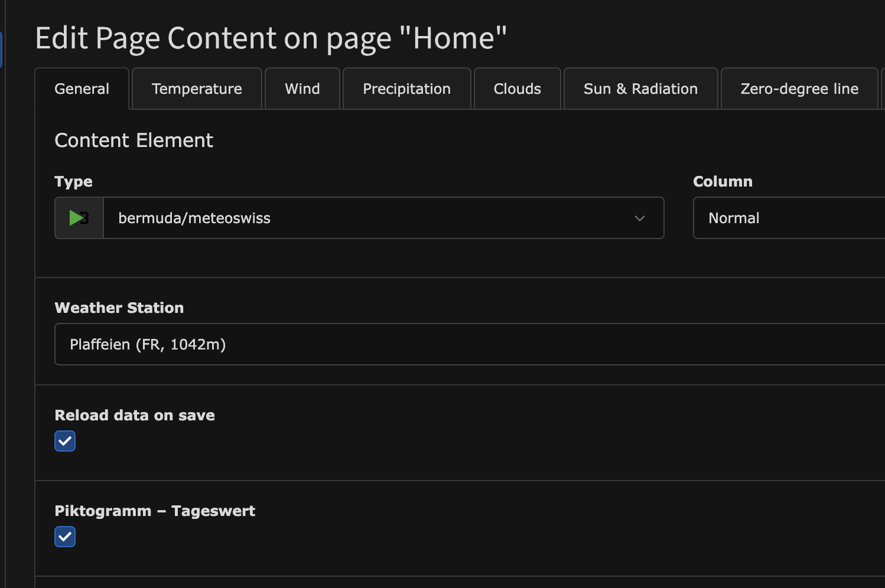
Task: Click the Edit Page Content page heading
Action: coord(271,38)
